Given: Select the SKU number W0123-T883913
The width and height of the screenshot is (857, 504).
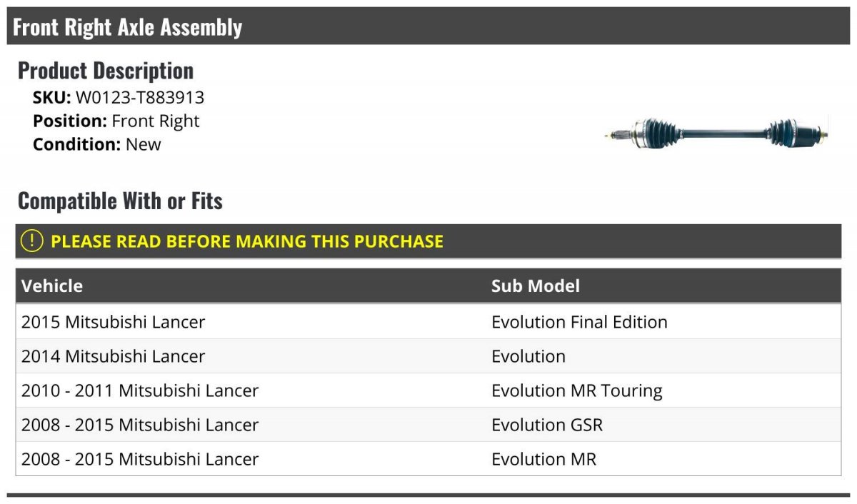Looking at the screenshot, I should (x=140, y=98).
